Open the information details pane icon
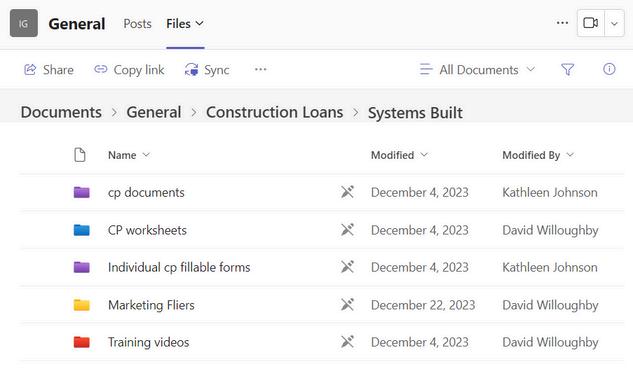 609,69
